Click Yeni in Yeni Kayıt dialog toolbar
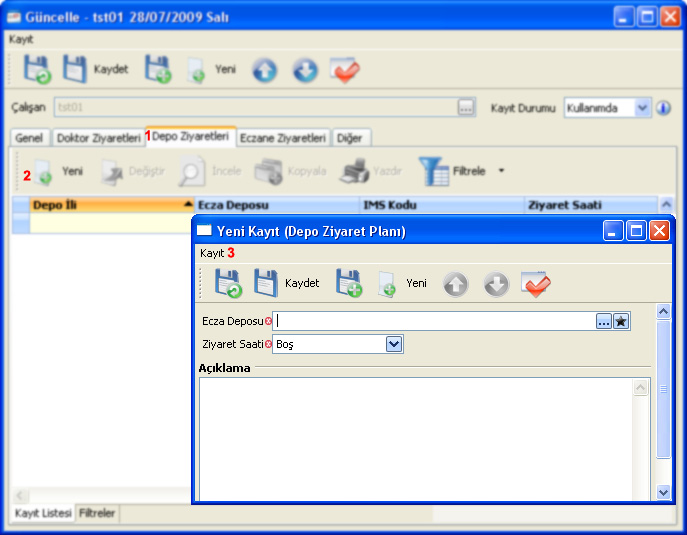The height and width of the screenshot is (535, 687). 403,283
